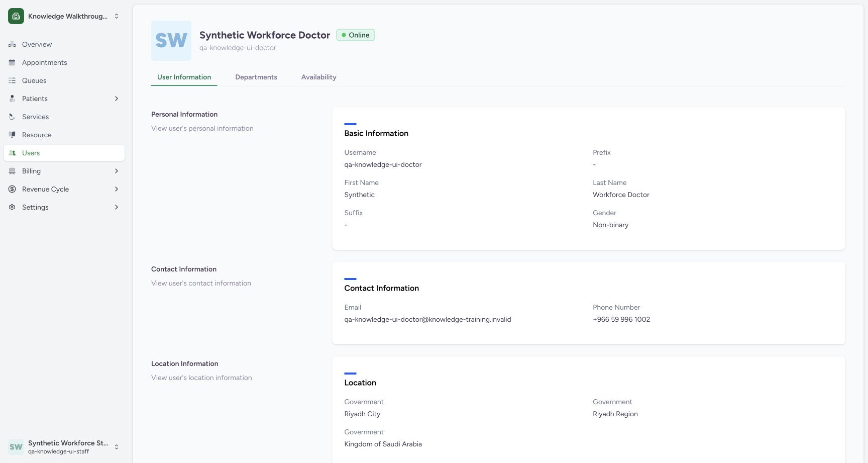Click the qa-knowledge-ui-doctor subtitle under the title

238,48
